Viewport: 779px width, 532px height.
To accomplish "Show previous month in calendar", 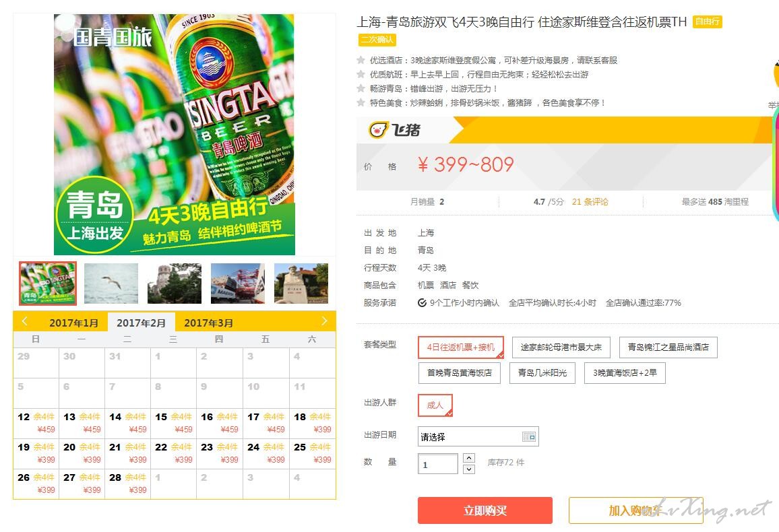I will point(25,322).
